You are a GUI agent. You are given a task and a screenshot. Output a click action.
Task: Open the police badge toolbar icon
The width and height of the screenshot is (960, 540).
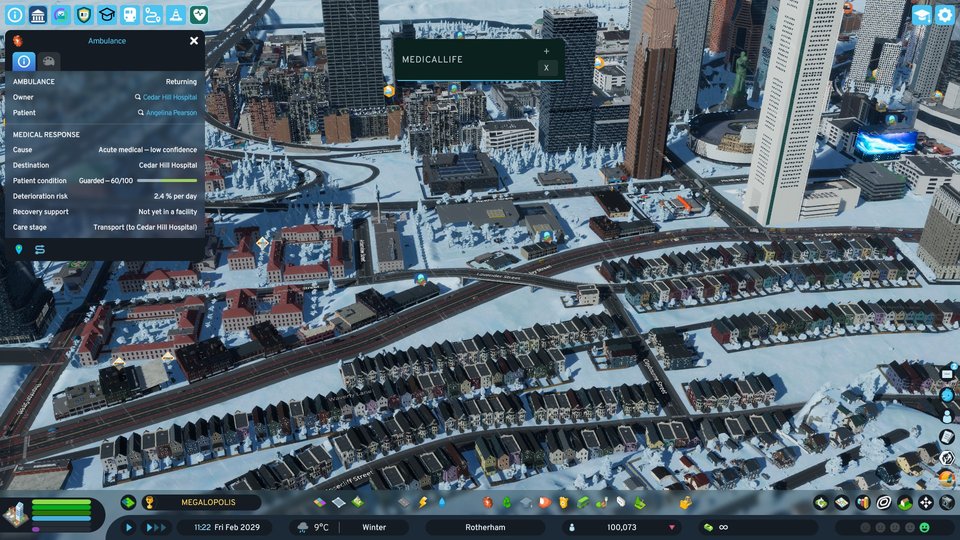click(563, 503)
